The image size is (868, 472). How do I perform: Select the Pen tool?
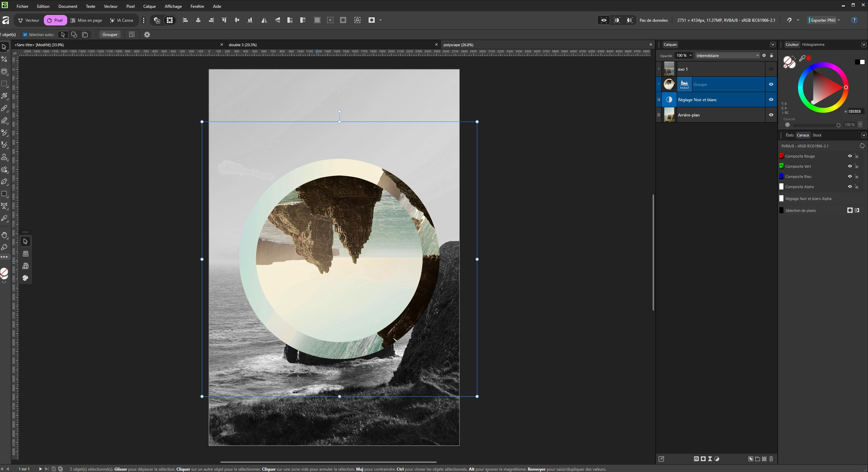[x=4, y=182]
